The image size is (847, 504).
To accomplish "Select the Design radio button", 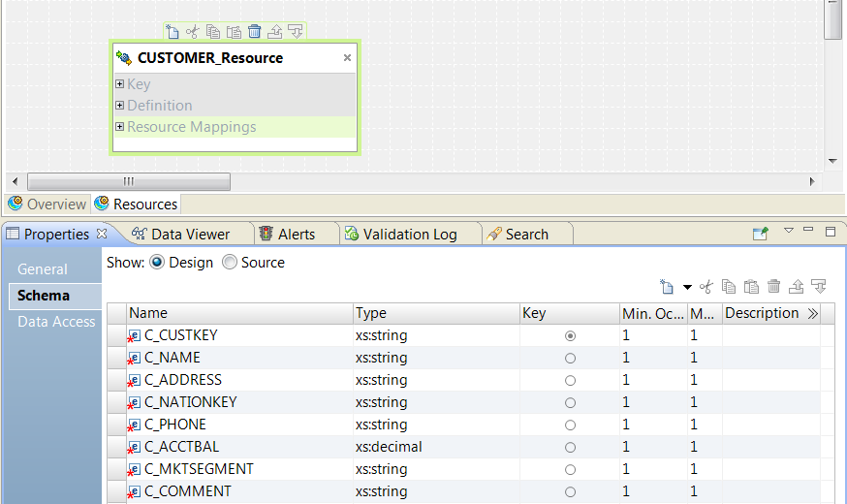I will 157,263.
